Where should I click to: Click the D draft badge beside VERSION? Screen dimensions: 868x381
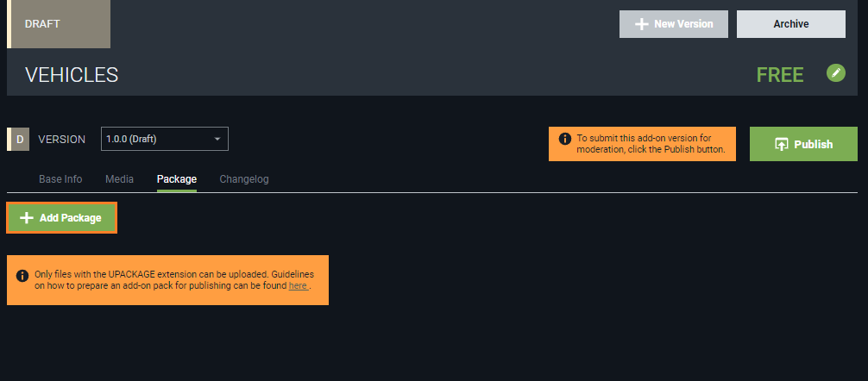(x=18, y=140)
